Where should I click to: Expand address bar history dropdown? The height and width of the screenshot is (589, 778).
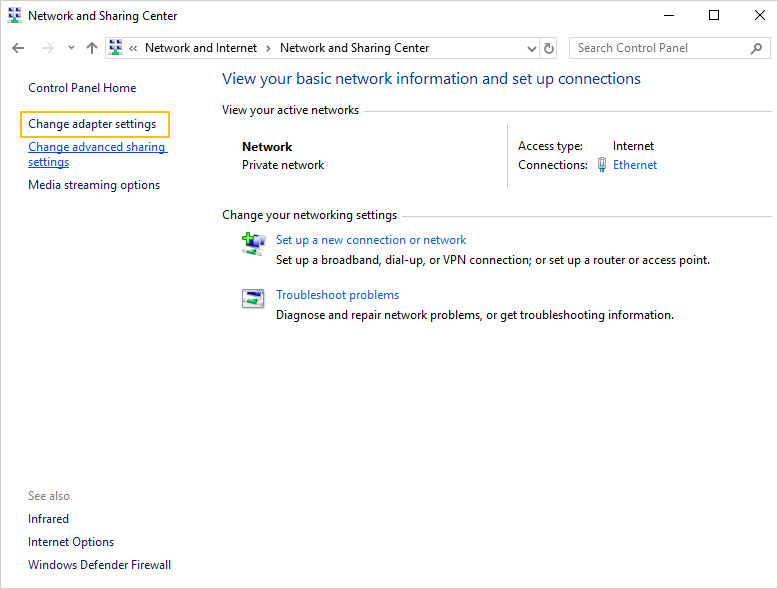(531, 48)
